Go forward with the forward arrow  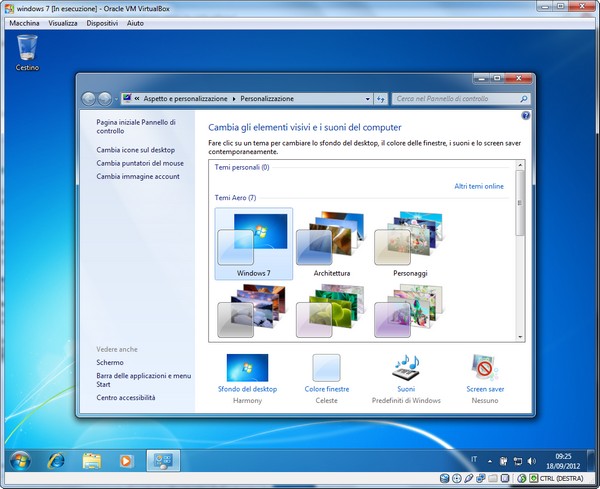pyautogui.click(x=104, y=99)
